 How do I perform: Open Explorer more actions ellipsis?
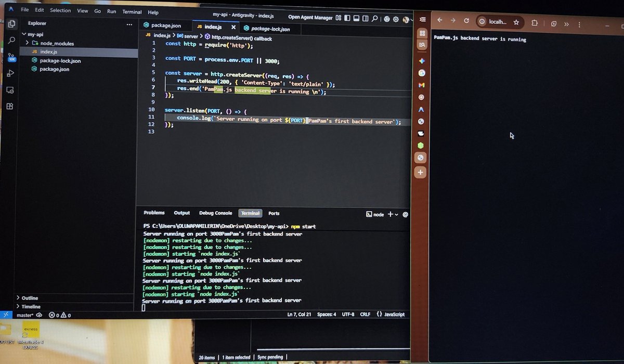click(129, 24)
